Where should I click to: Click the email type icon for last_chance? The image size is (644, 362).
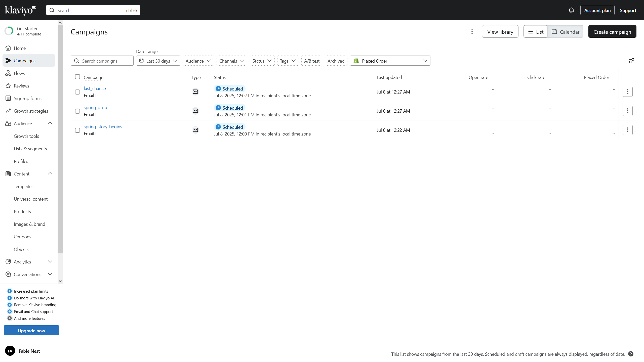[195, 92]
